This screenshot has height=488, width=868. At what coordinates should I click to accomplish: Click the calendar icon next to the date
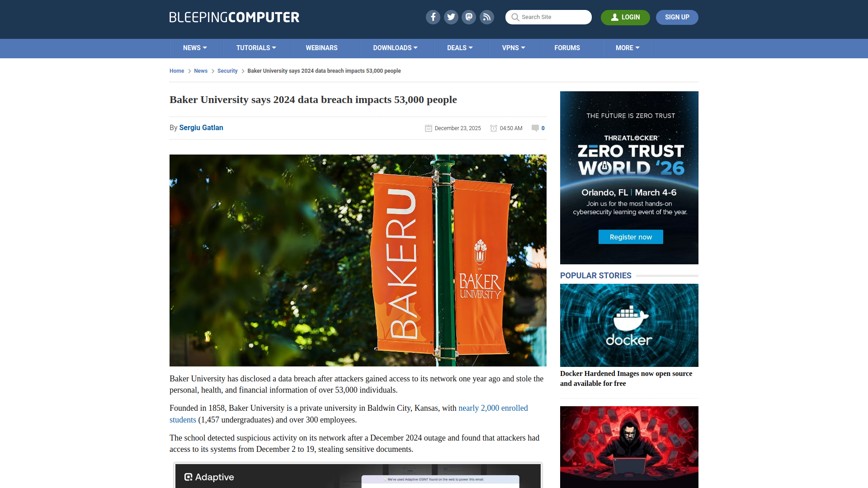coord(428,128)
